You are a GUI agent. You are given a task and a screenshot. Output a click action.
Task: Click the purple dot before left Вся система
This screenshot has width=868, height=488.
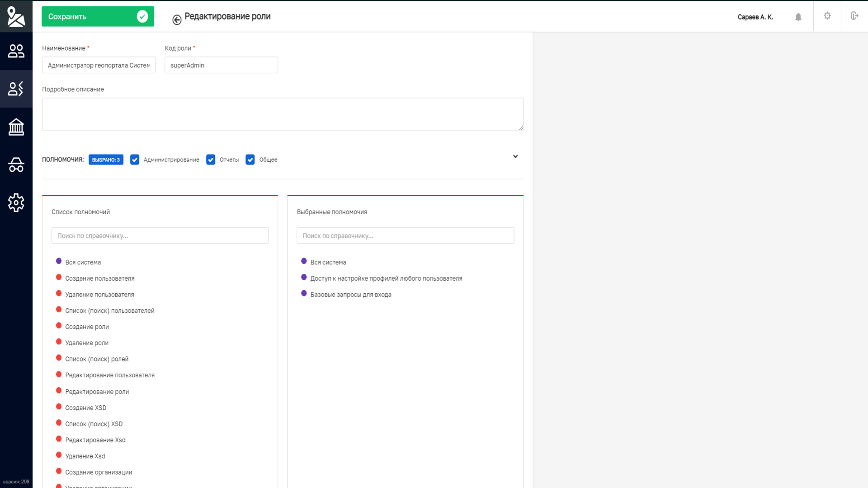[59, 261]
